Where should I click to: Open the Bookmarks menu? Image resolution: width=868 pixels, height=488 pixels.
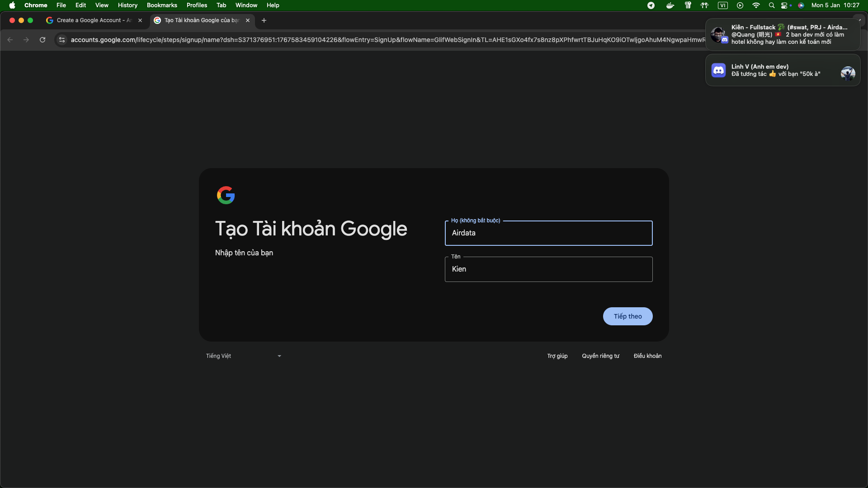click(x=162, y=5)
